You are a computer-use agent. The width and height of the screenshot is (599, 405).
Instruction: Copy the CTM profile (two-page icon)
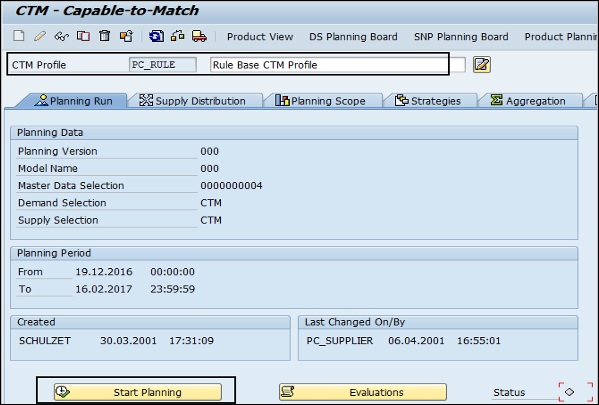[x=83, y=36]
